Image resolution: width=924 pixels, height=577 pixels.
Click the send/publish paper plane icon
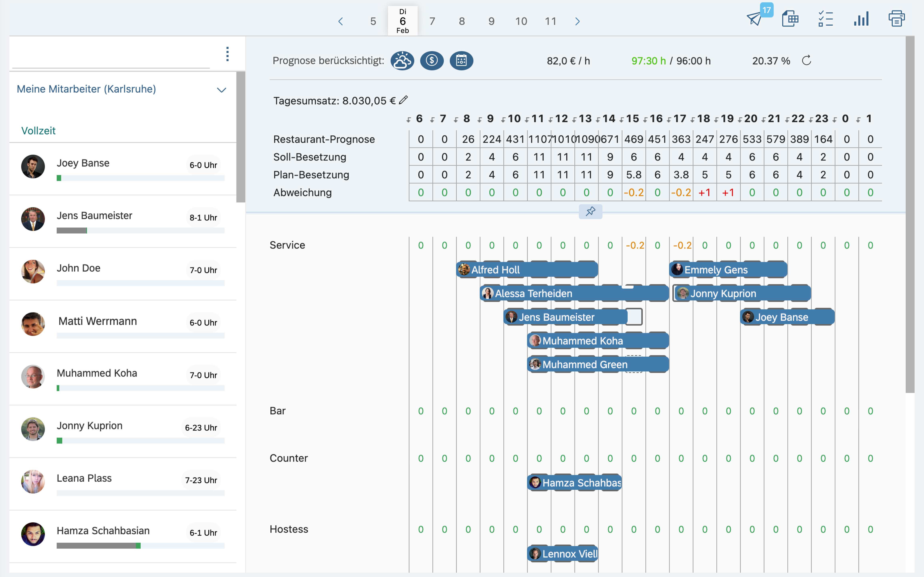(x=754, y=19)
